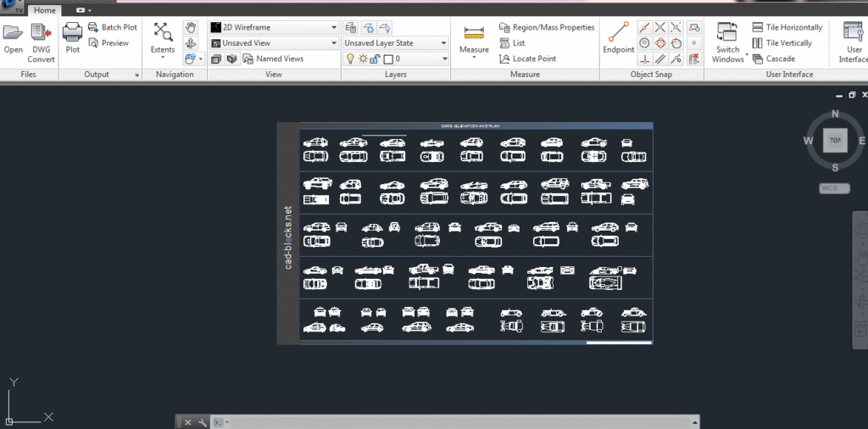The image size is (868, 429).
Task: Click the SteeringWheels mouse icon
Action: coord(191,58)
